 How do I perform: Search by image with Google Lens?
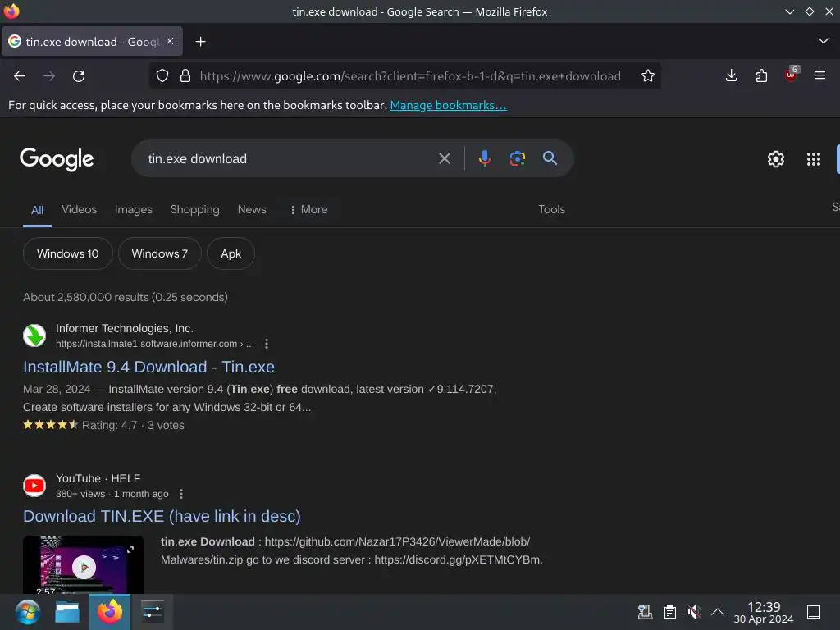(517, 158)
